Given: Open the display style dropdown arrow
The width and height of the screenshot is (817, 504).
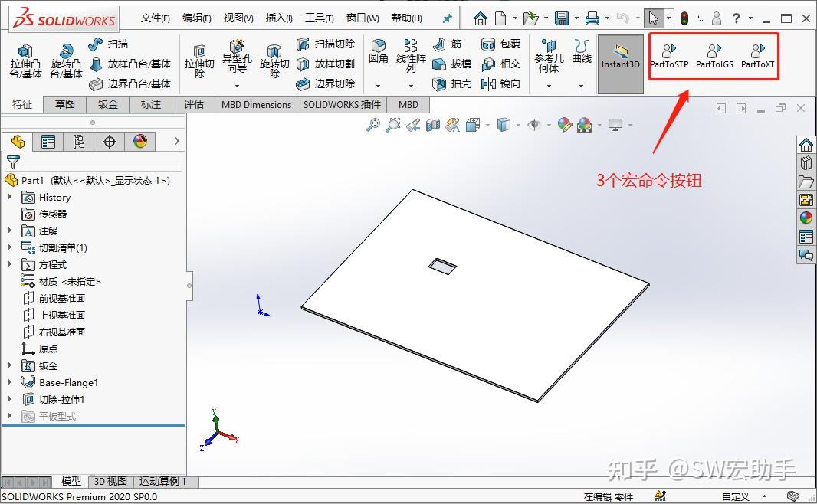Looking at the screenshot, I should (x=518, y=125).
